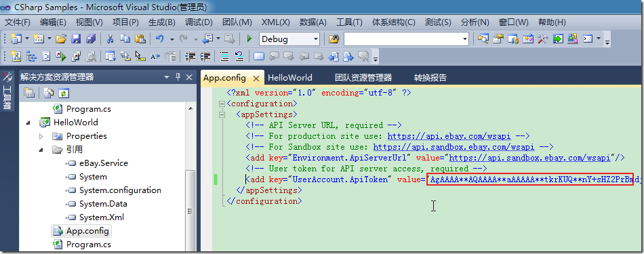The image size is (644, 254).
Task: Open Solution Explorer toolbar icon with magnifier
Action: pos(483,39)
